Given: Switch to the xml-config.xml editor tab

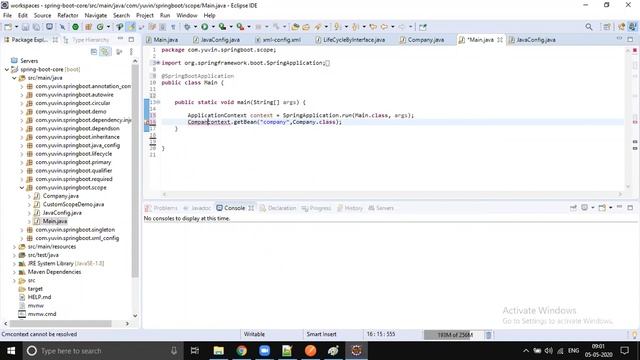Looking at the screenshot, I should coord(278,40).
